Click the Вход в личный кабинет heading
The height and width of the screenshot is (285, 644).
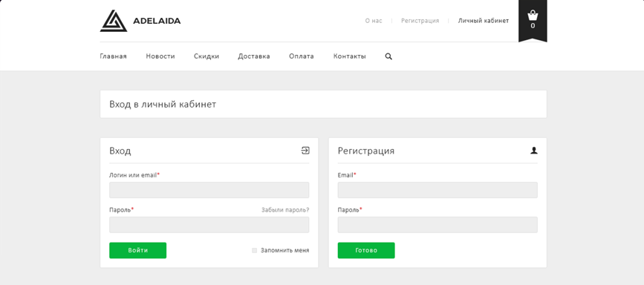[163, 105]
